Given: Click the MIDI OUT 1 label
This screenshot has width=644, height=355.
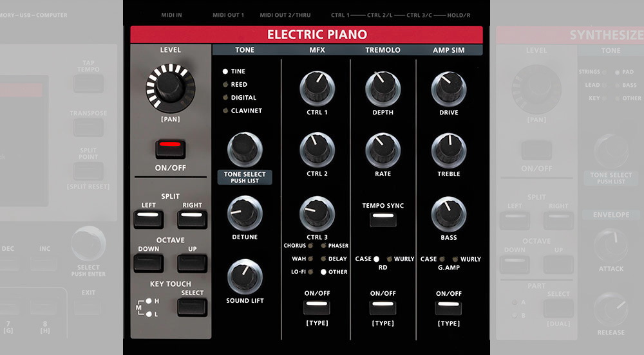Looking at the screenshot, I should tap(228, 15).
